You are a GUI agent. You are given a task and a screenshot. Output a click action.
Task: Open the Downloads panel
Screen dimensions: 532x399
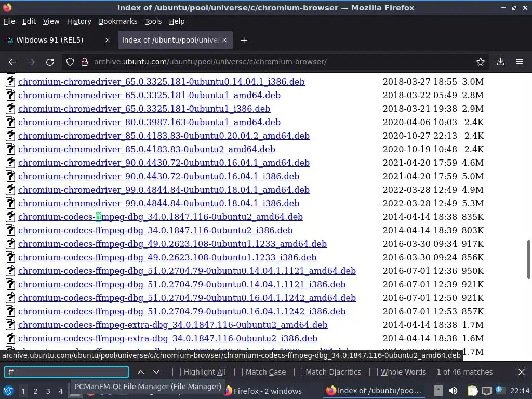[x=500, y=62]
